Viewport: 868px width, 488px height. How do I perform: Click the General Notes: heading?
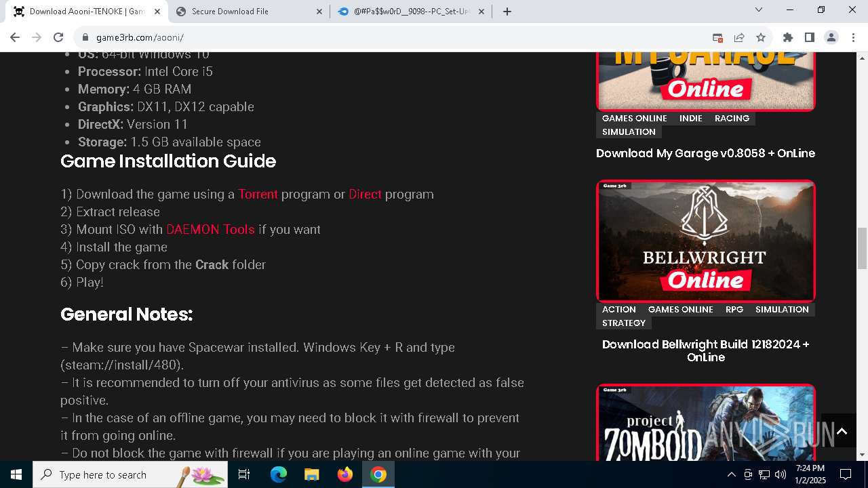tap(127, 314)
